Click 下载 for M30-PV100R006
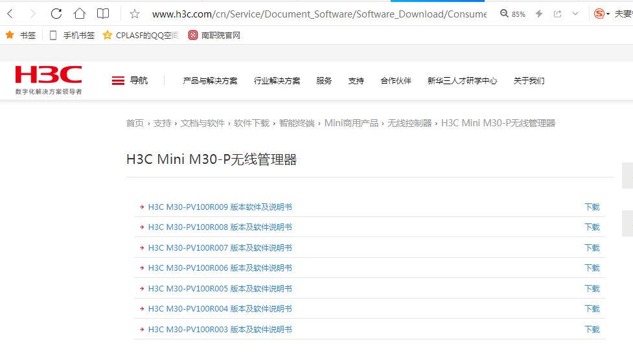633x364 pixels. [x=592, y=268]
